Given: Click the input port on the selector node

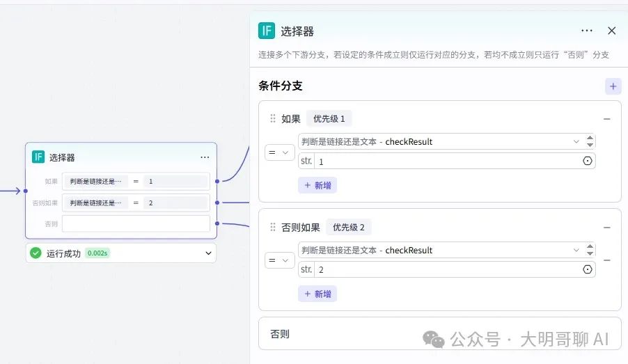Looking at the screenshot, I should [26, 191].
